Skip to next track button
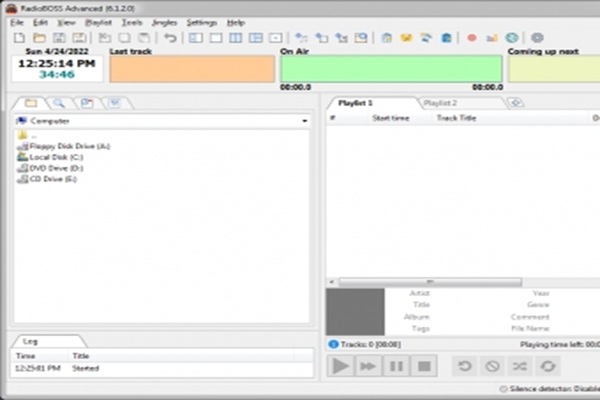The width and height of the screenshot is (600, 400). (368, 367)
